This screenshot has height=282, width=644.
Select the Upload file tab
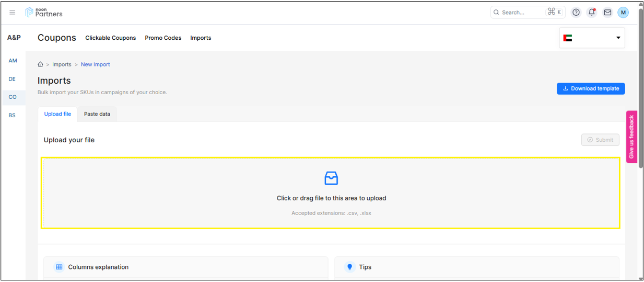click(57, 114)
